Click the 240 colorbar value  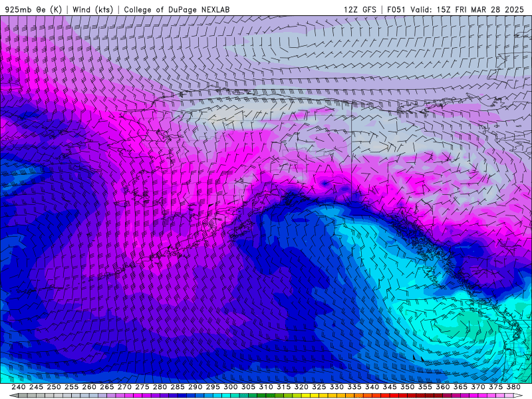pos(19,387)
